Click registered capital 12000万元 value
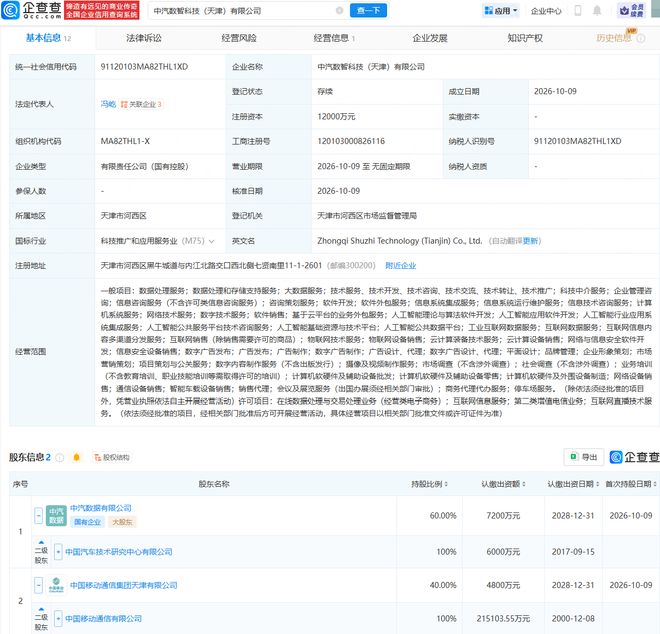Screen dimensions: 660x634 (x=336, y=117)
